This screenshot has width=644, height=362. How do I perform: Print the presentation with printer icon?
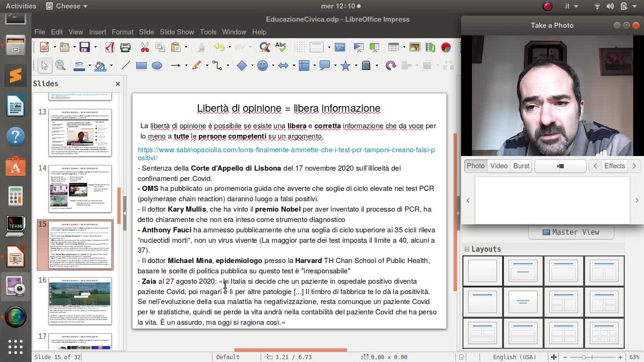(125, 47)
